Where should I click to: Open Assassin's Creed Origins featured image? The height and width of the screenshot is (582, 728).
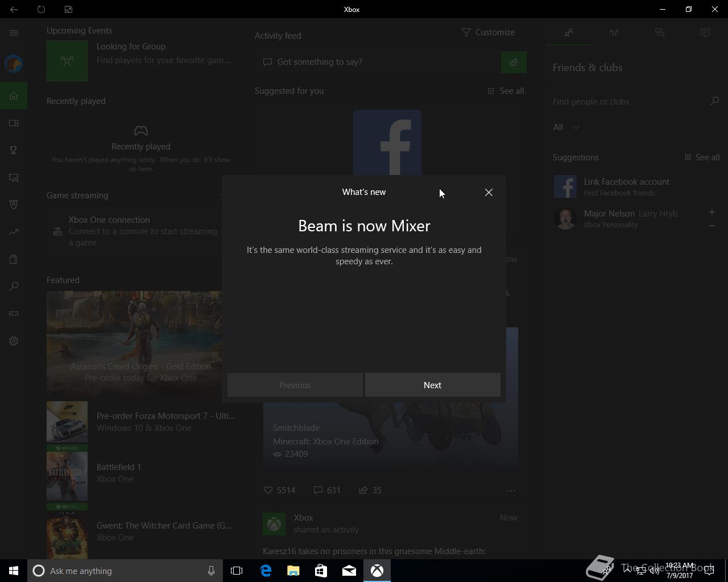(x=134, y=343)
